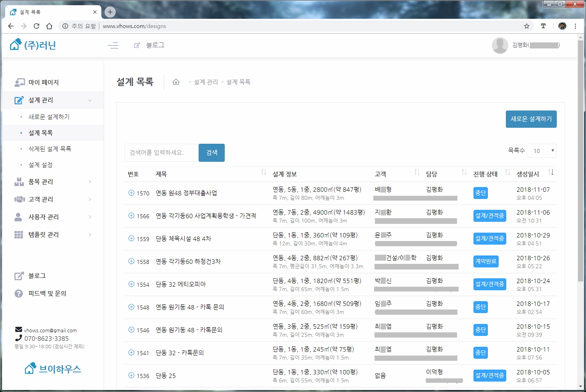Expand row 1558 plus icon

click(x=131, y=261)
